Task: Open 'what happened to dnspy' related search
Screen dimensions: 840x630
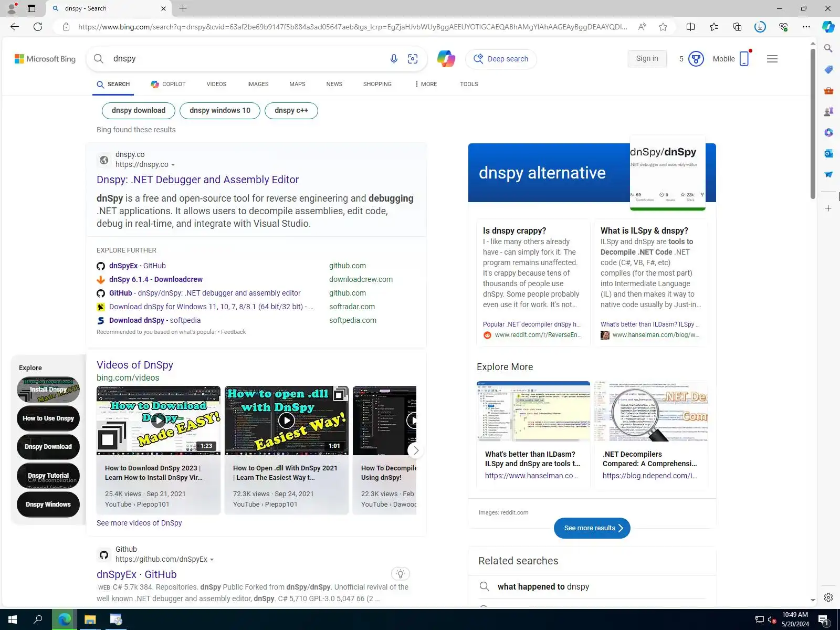Action: tap(543, 586)
